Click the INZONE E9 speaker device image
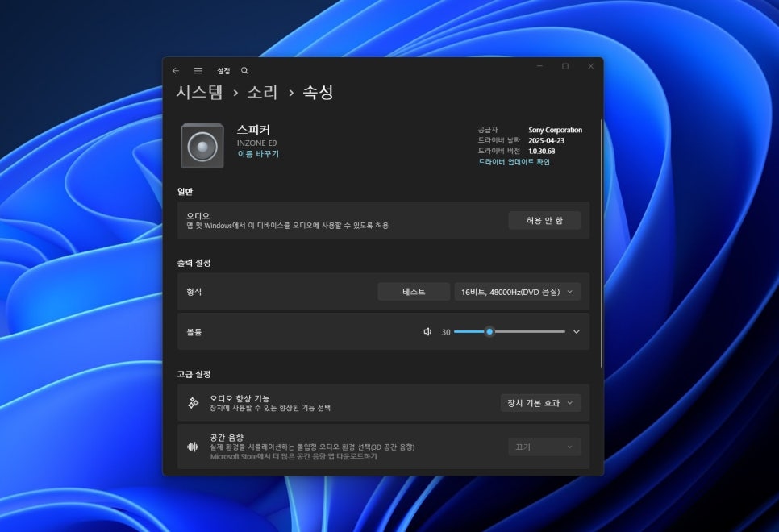Viewport: 779px width, 532px height. pos(202,146)
